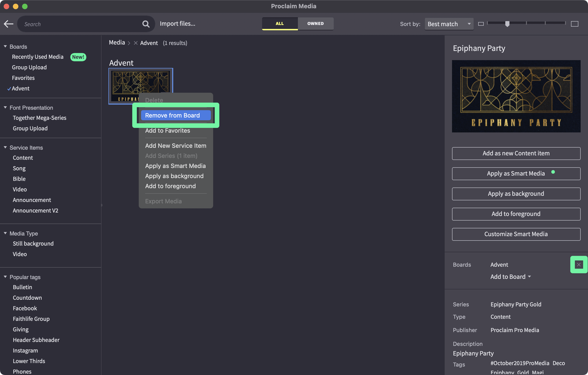
Task: Collapse the Media Type section
Action: [5, 233]
